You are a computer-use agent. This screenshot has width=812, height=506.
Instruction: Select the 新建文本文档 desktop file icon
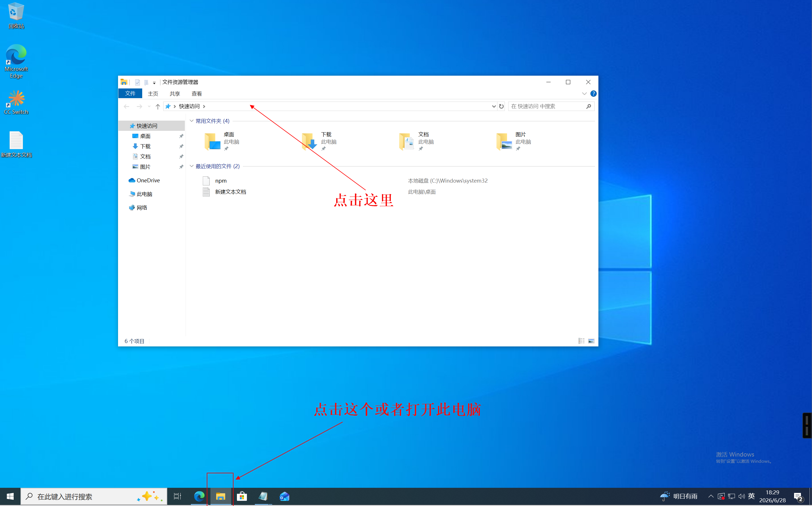(x=16, y=144)
